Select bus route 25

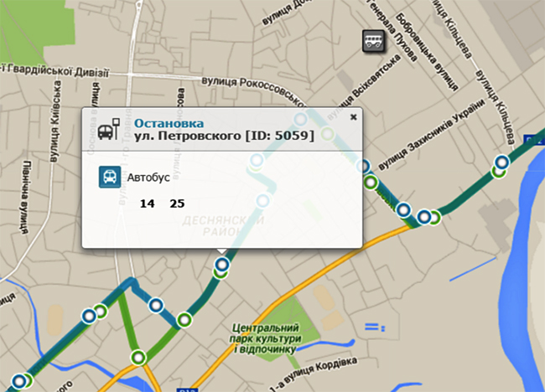(x=177, y=204)
